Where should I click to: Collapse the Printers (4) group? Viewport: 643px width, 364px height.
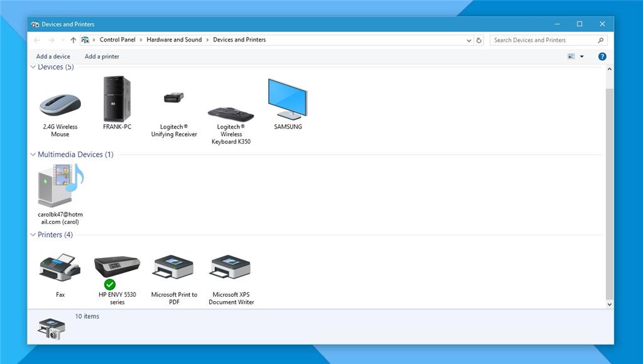click(x=33, y=235)
